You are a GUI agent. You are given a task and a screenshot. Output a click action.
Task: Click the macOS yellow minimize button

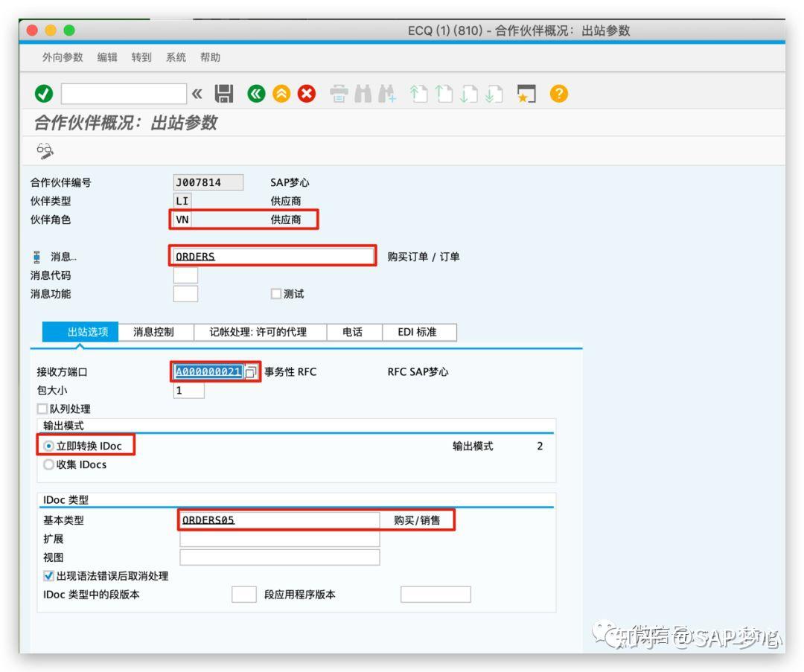point(51,31)
